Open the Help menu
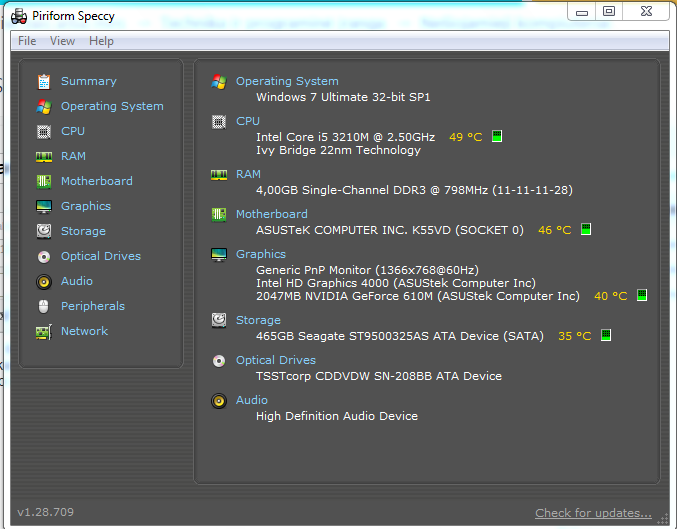Viewport: 677px width, 529px height. tap(101, 41)
